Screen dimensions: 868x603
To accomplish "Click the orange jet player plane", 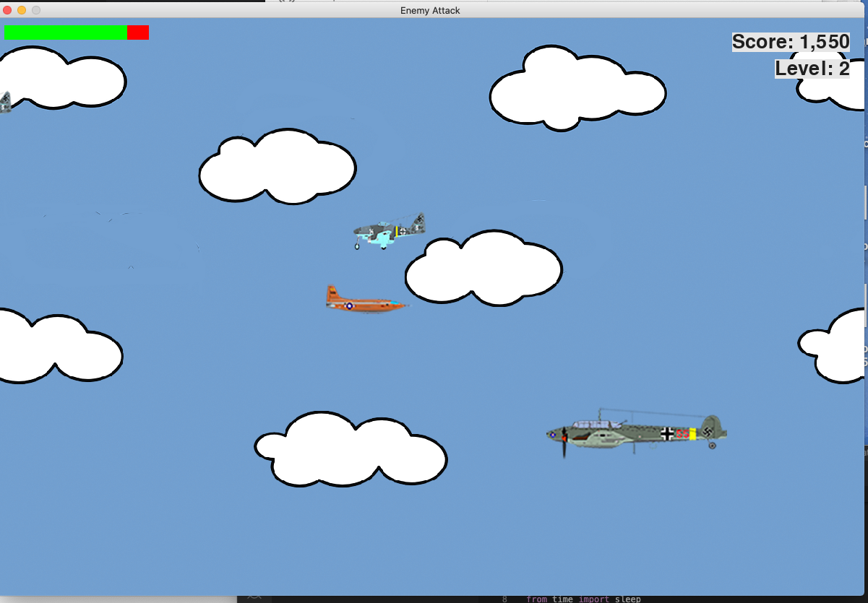I will click(364, 300).
